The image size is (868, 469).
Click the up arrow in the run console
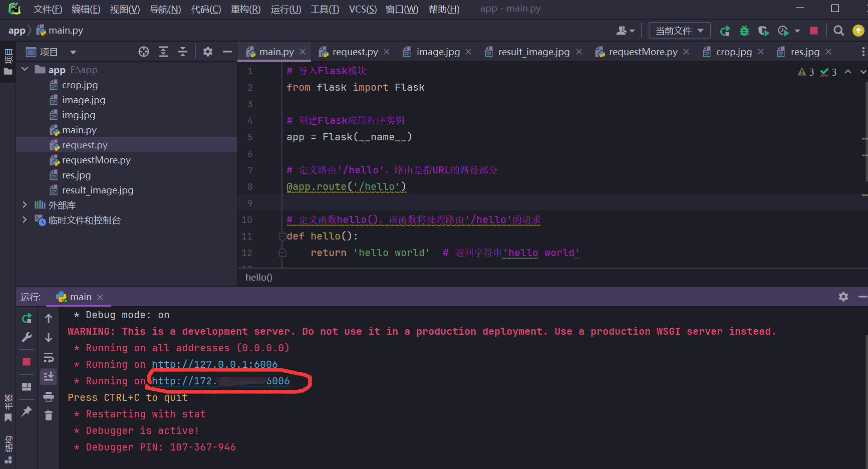click(49, 318)
